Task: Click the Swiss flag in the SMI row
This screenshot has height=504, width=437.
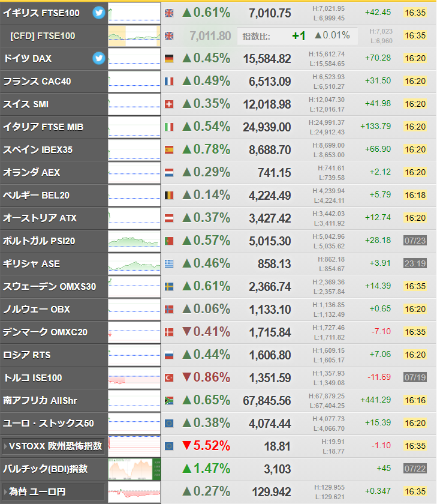Action: (x=169, y=104)
